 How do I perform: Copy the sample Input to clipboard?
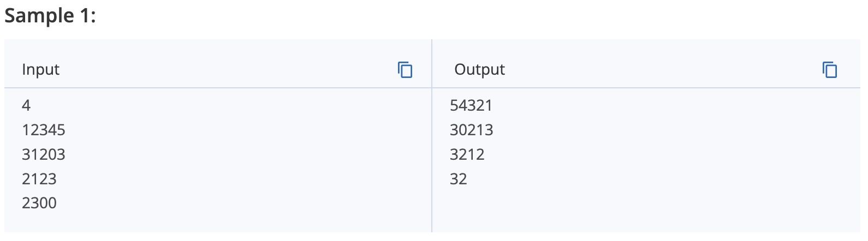pyautogui.click(x=405, y=70)
